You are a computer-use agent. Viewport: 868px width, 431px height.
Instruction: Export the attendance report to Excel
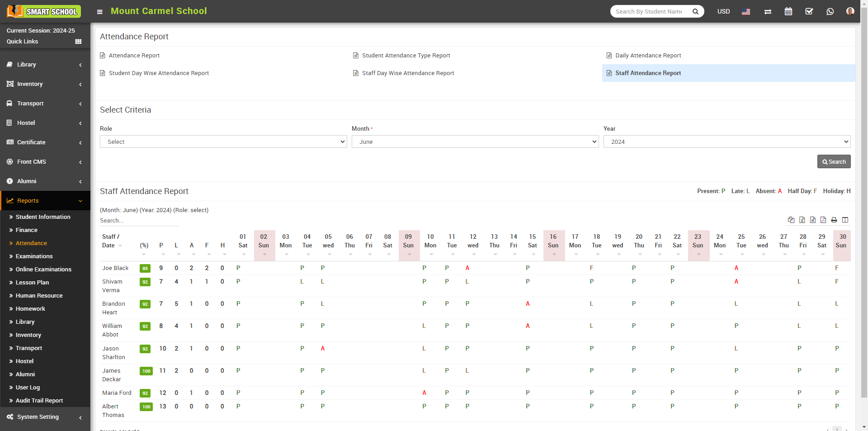pyautogui.click(x=802, y=220)
